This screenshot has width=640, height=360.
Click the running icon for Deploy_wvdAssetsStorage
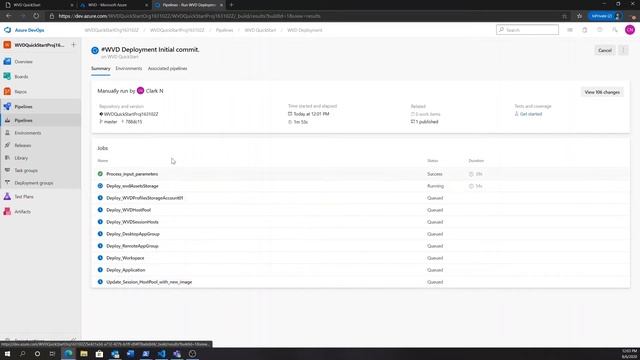pyautogui.click(x=100, y=186)
